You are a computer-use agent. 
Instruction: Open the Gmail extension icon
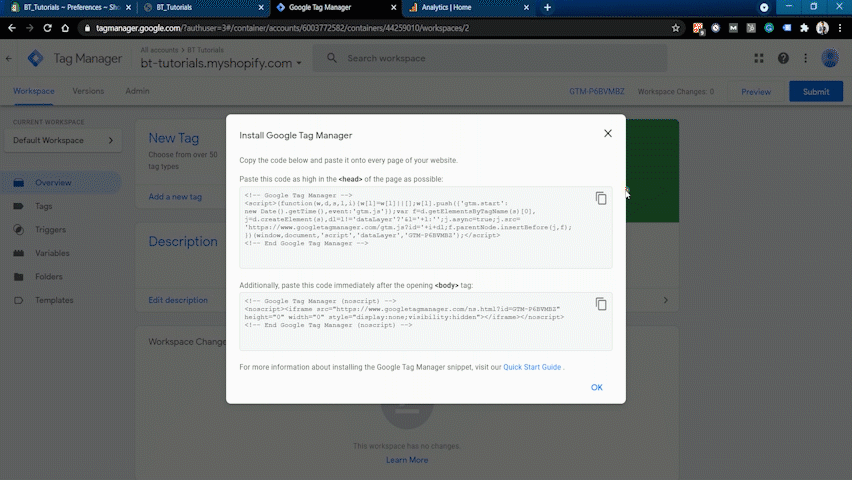pyautogui.click(x=733, y=28)
